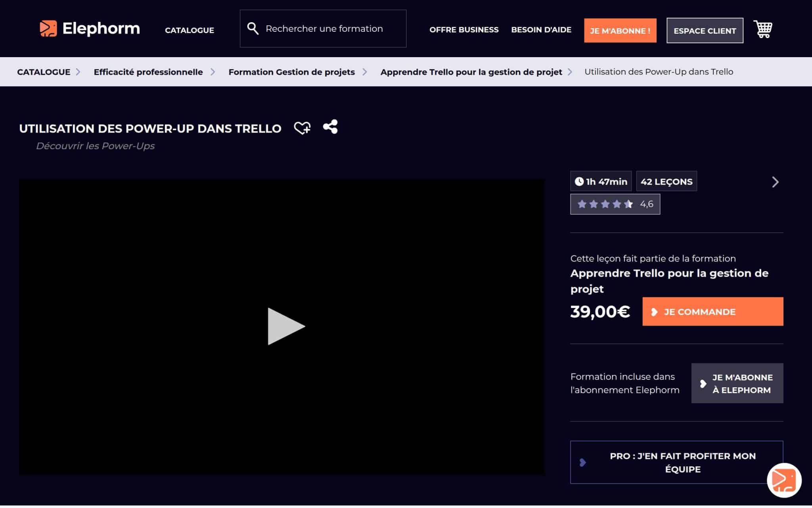Screen dimensions: 812x508
Task: Click the JE COMMANDE button
Action: 712,312
